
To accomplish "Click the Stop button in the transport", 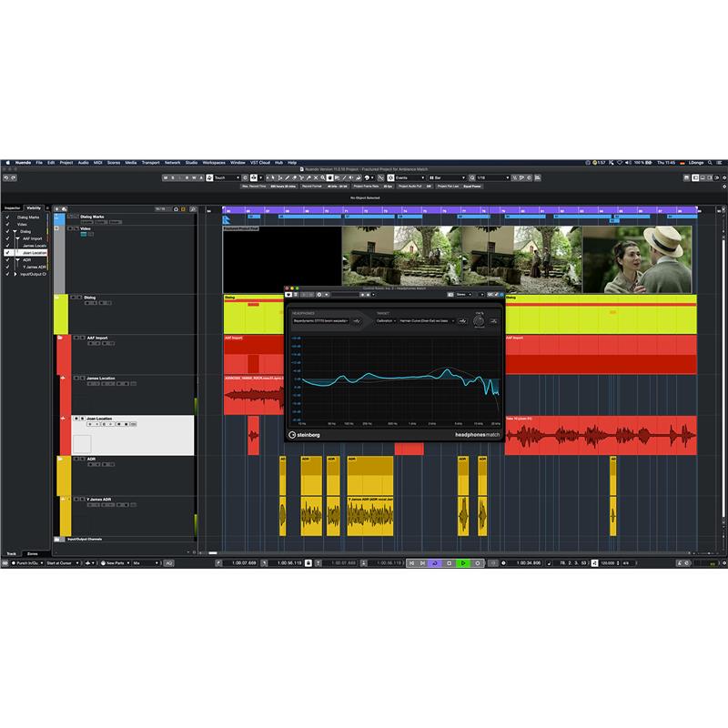I will 449,563.
